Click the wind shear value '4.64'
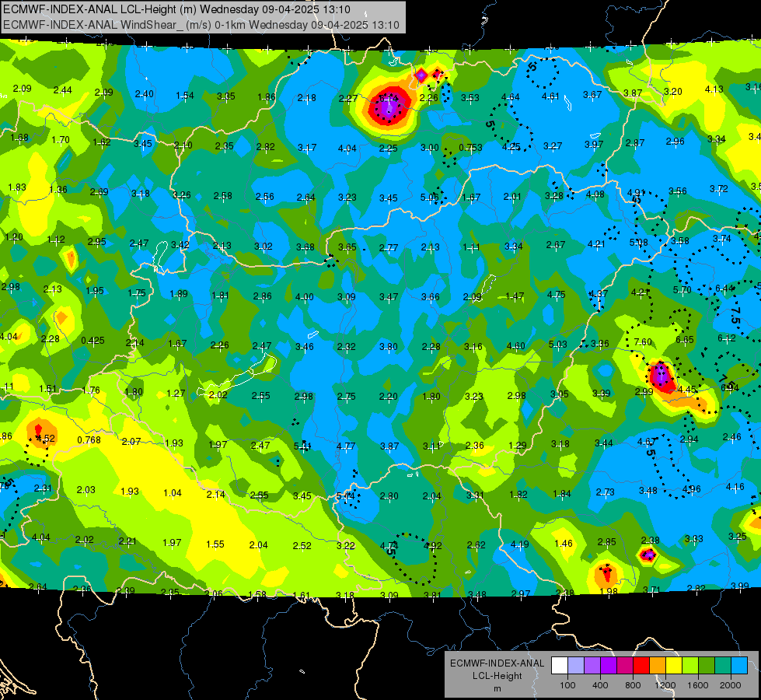 511,96
